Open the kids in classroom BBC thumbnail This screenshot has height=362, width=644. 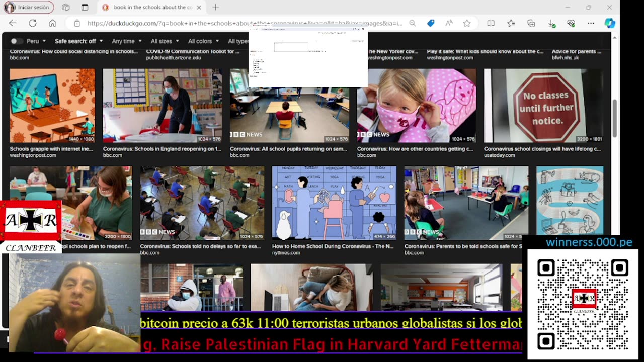tap(466, 203)
